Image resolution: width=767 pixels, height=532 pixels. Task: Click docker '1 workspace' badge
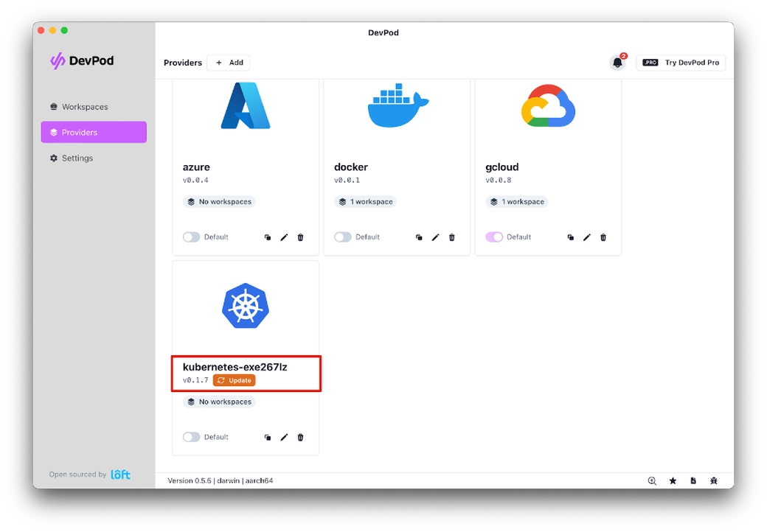pos(365,202)
